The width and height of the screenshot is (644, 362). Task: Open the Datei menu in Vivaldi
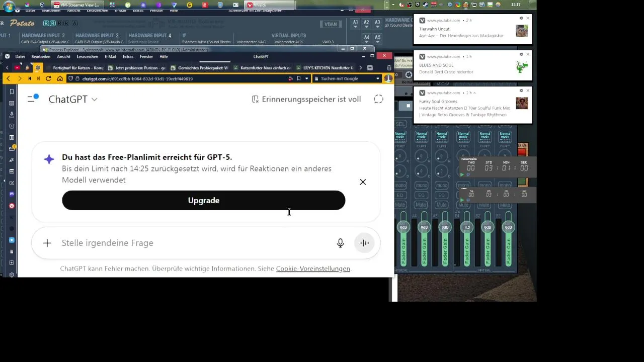[x=20, y=56]
